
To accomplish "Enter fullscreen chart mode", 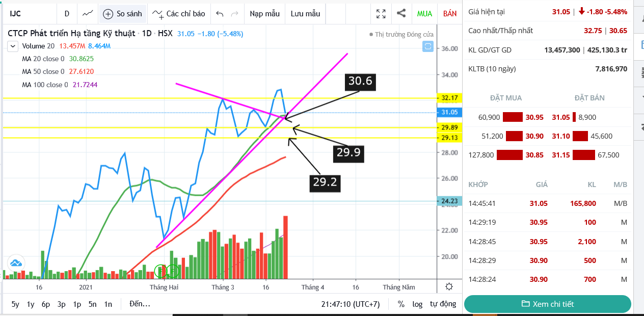I will (381, 14).
